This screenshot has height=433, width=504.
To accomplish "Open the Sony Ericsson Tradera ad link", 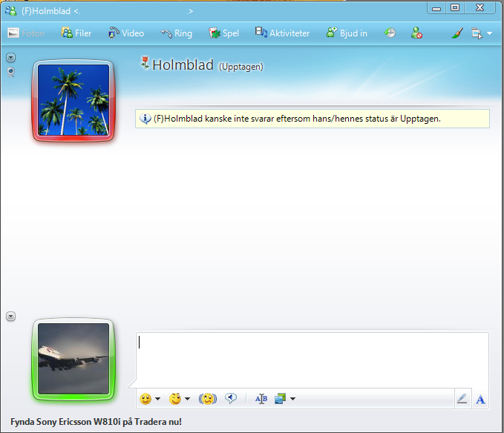I will pyautogui.click(x=96, y=421).
